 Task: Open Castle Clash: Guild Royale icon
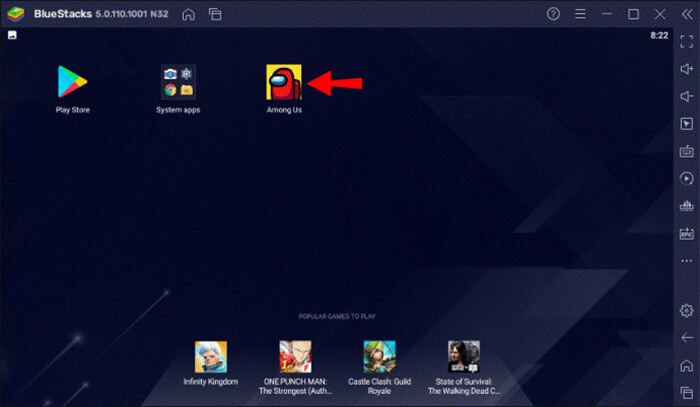tap(379, 357)
